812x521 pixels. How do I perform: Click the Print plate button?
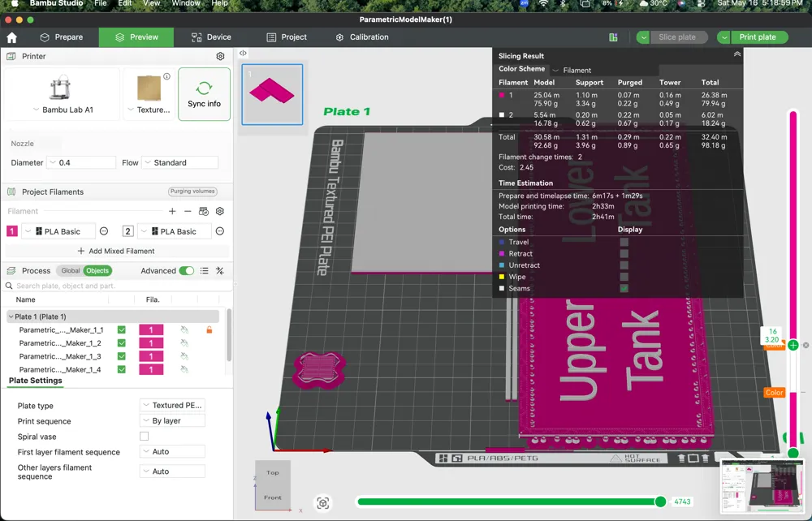click(759, 37)
